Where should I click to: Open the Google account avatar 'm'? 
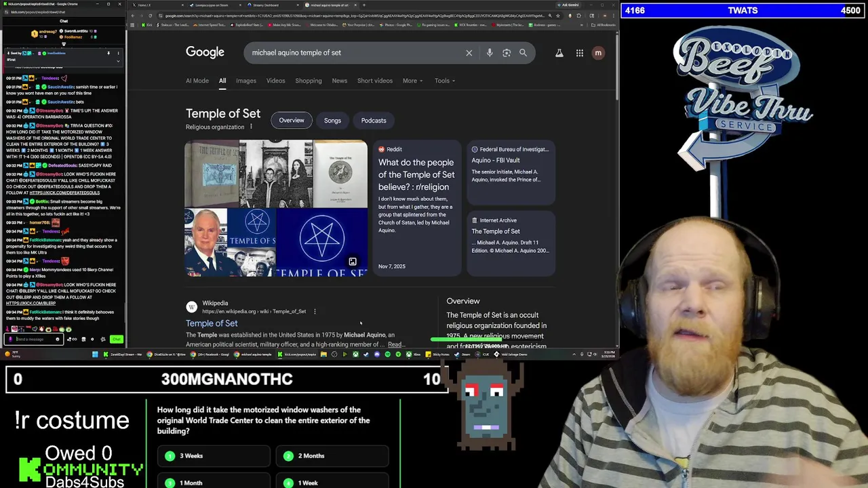click(598, 53)
